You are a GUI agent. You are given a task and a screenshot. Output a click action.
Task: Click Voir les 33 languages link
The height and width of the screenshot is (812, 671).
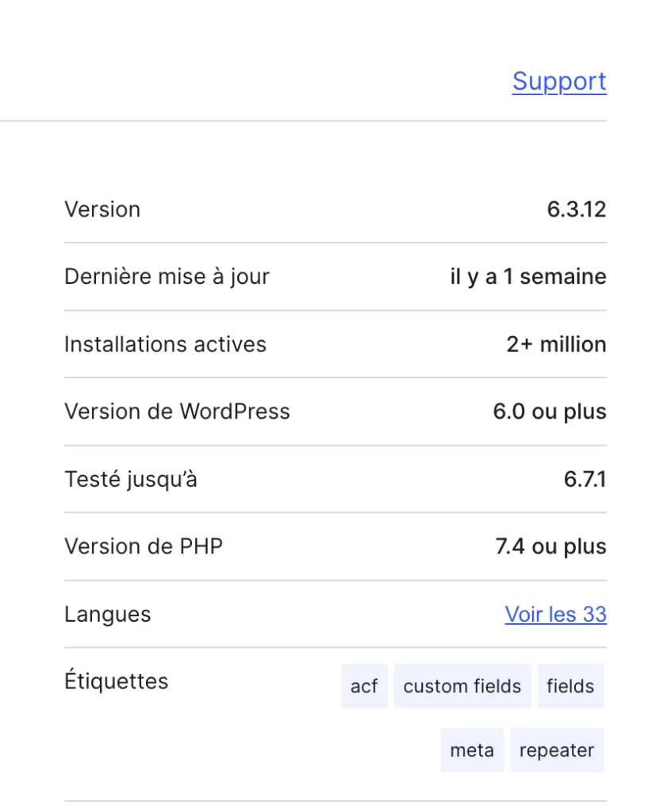(x=556, y=614)
